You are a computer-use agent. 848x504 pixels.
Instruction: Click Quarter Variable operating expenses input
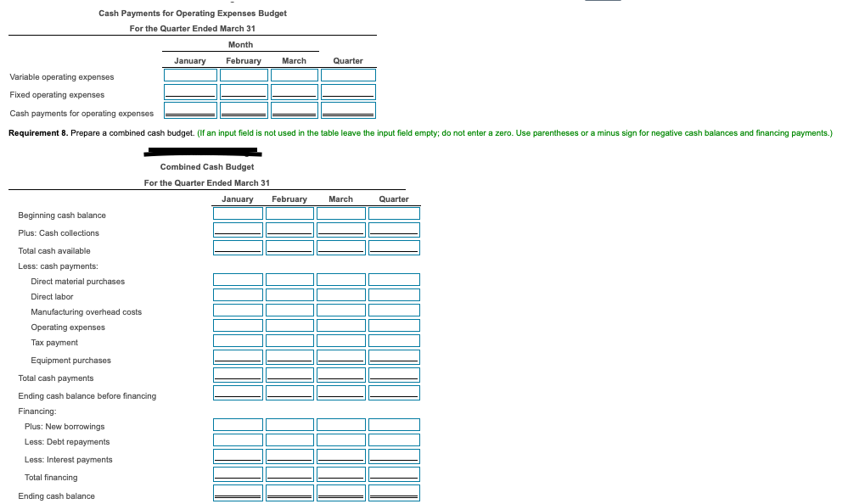348,76
